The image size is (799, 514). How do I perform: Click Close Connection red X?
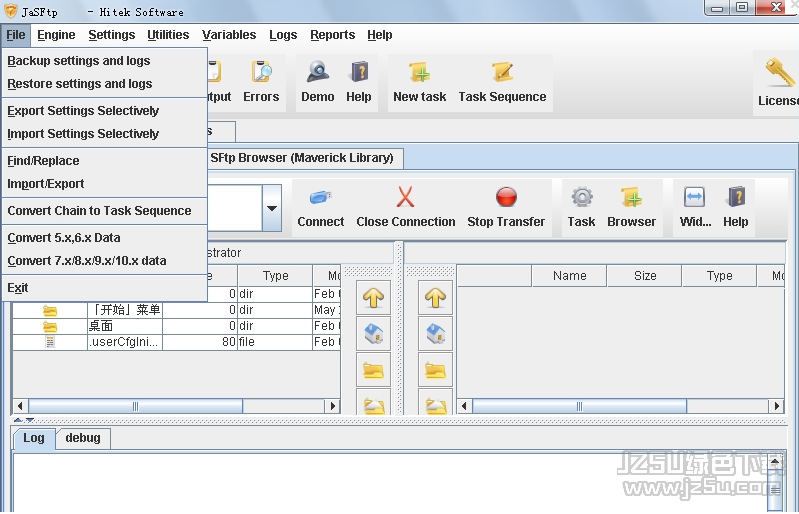point(406,208)
